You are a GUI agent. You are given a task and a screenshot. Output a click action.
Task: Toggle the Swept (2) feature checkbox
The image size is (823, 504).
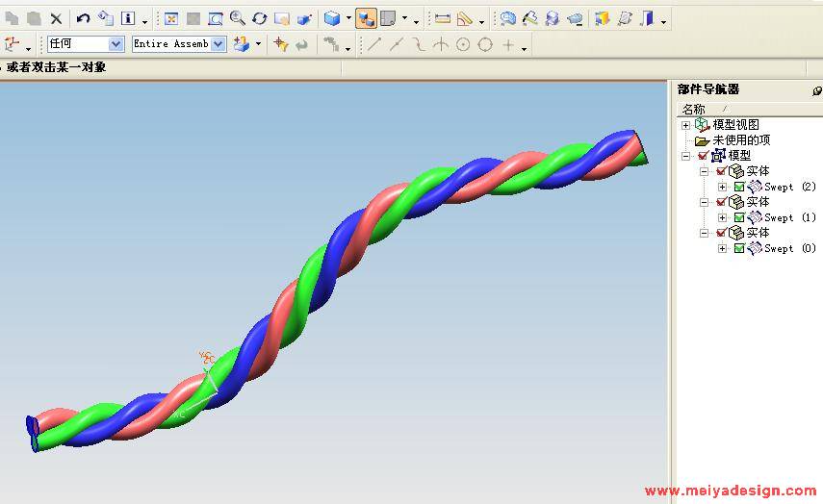739,187
